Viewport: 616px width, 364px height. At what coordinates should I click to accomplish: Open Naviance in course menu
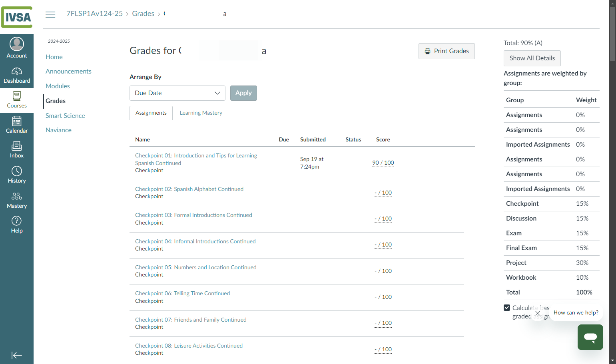(58, 130)
